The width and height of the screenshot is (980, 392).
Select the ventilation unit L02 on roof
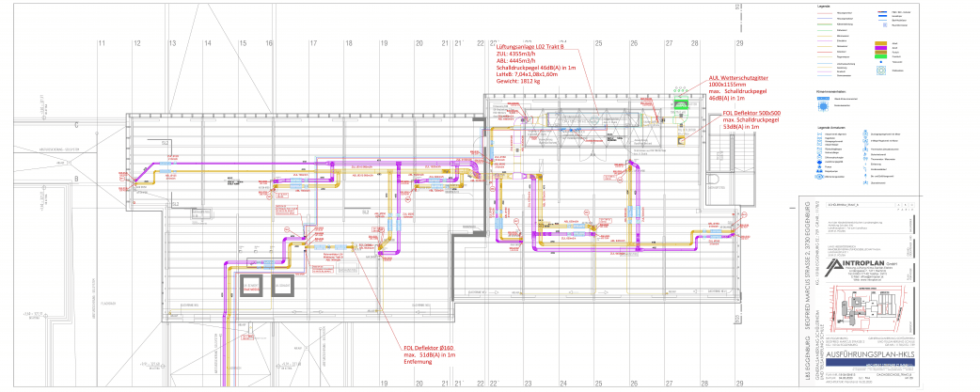tap(578, 118)
